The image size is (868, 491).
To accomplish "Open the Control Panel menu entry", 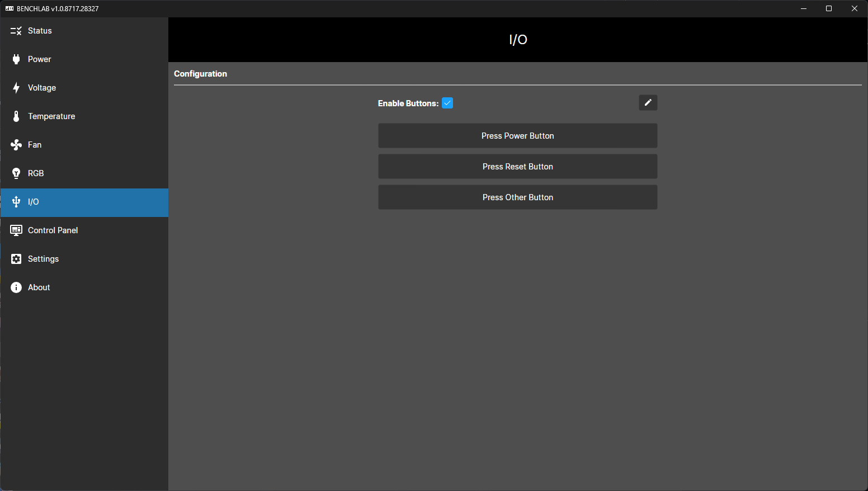I will click(53, 230).
